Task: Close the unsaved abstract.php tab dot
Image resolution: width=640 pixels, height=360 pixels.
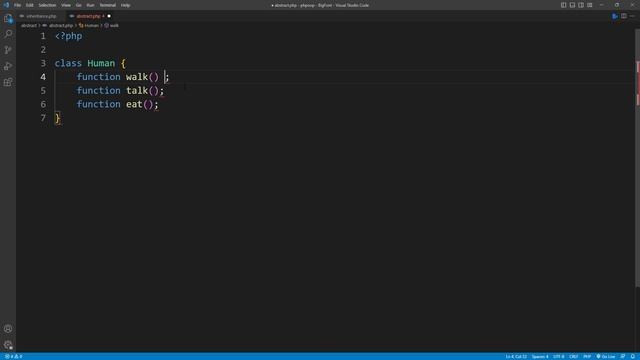Action: click(109, 16)
